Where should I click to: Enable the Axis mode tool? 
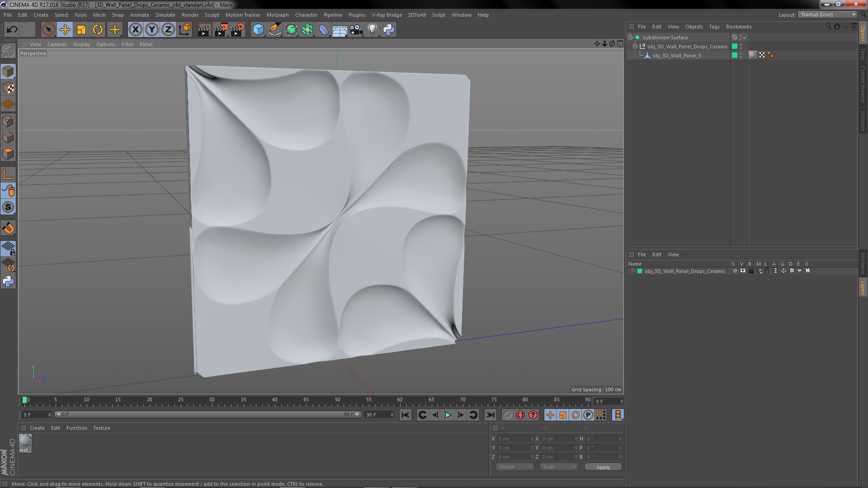(8, 174)
